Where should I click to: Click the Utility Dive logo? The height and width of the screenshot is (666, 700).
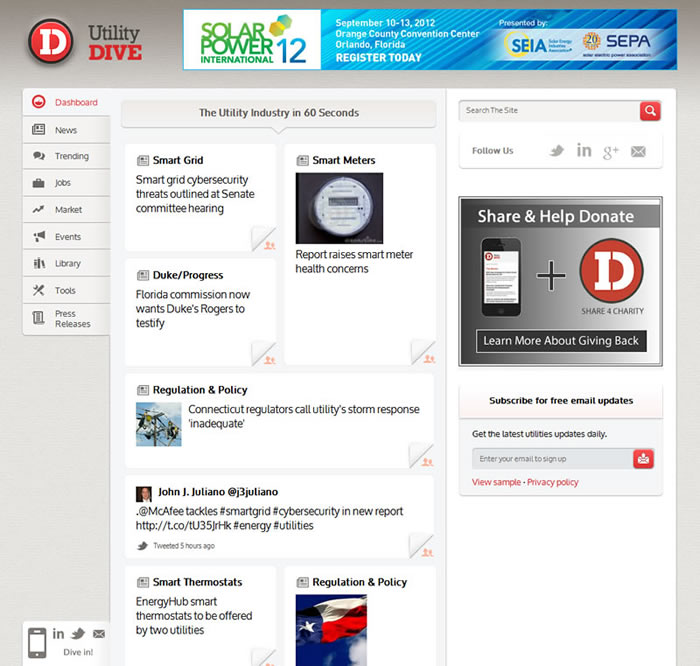click(85, 41)
